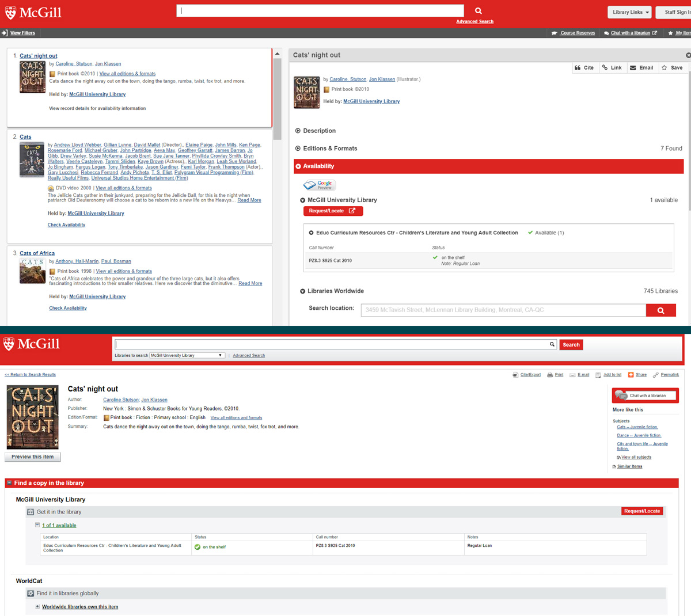The width and height of the screenshot is (691, 616).
Task: Collapse the Educ Curriculum Resources Ctr holdings
Action: [x=311, y=233]
